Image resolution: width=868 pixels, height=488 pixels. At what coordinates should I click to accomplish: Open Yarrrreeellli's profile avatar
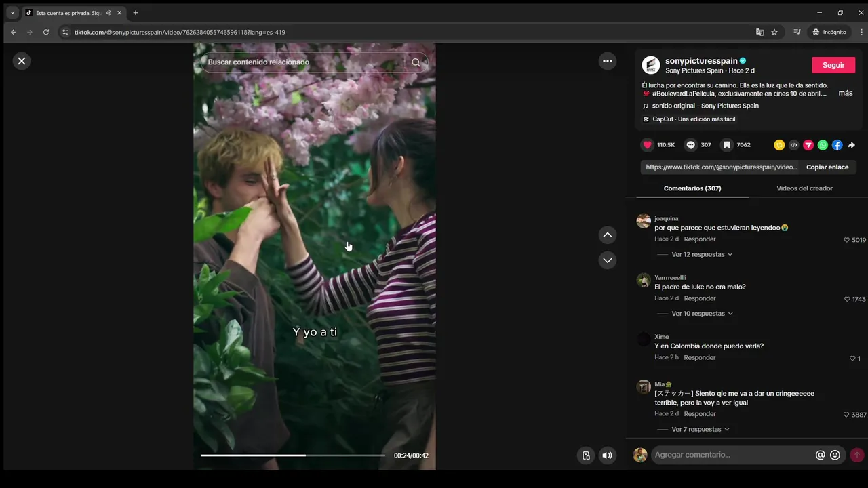pyautogui.click(x=644, y=280)
